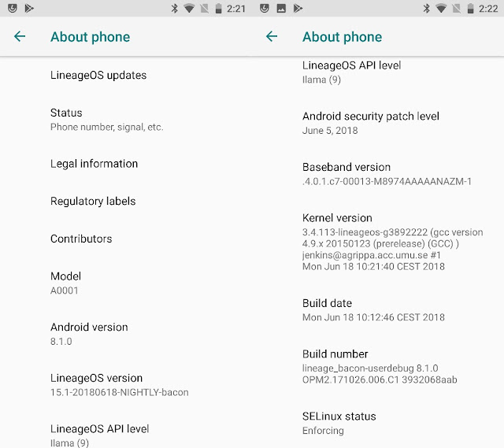504x448 pixels.
Task: Tap Android version 8.1.0
Action: point(126,334)
